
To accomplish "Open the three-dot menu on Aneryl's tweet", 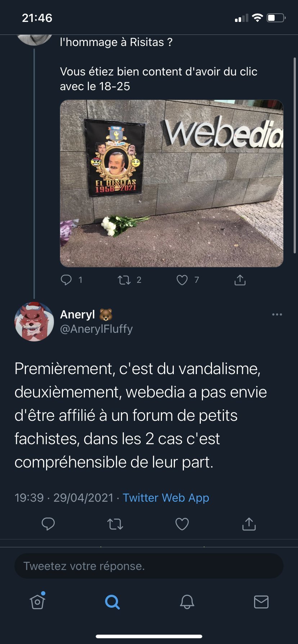I will pyautogui.click(x=277, y=314).
